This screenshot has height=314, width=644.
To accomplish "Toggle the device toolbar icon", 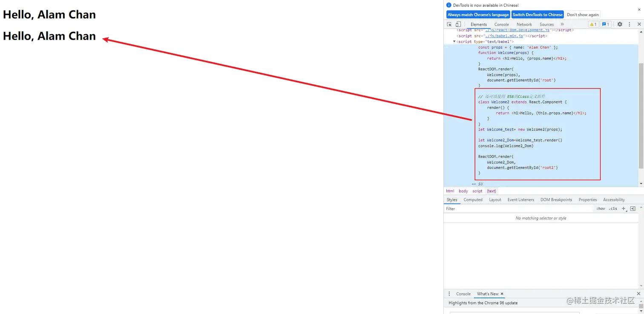I will click(x=458, y=24).
